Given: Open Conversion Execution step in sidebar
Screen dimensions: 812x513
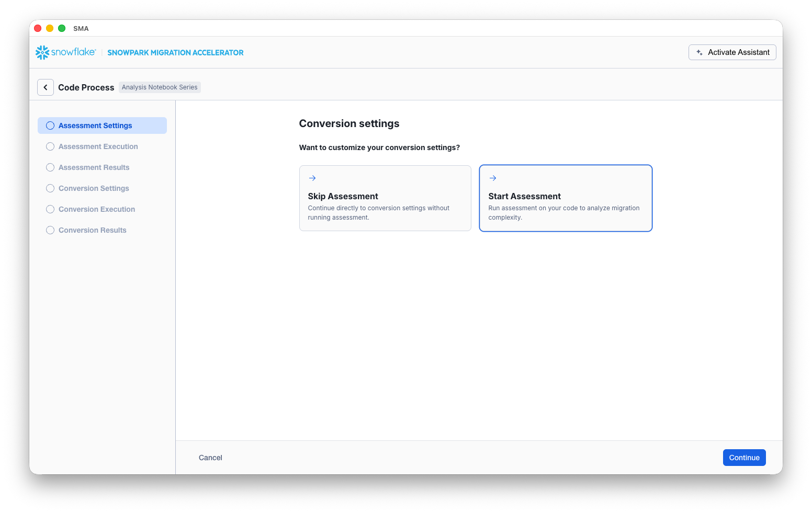Looking at the screenshot, I should coord(97,209).
